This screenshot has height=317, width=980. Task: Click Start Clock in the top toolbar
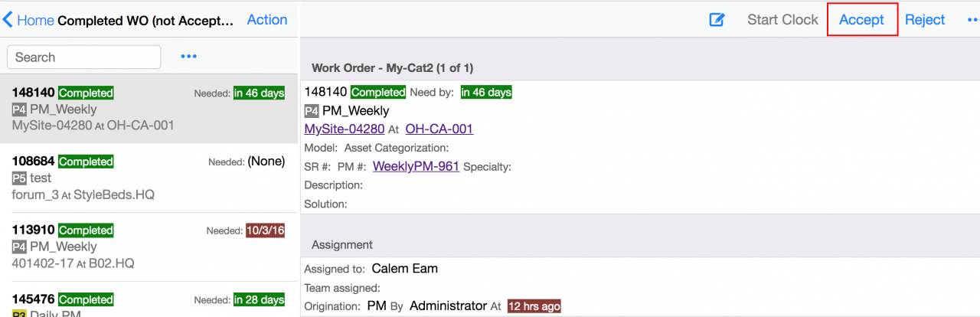tap(782, 20)
